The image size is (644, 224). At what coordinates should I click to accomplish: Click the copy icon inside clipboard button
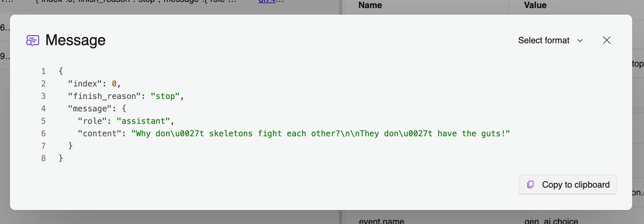click(x=530, y=184)
